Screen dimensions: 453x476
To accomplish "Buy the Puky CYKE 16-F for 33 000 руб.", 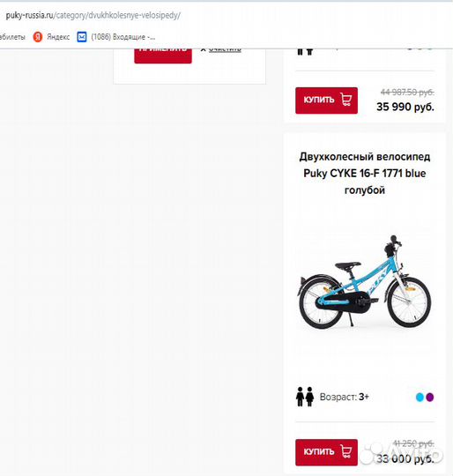I will point(326,452).
